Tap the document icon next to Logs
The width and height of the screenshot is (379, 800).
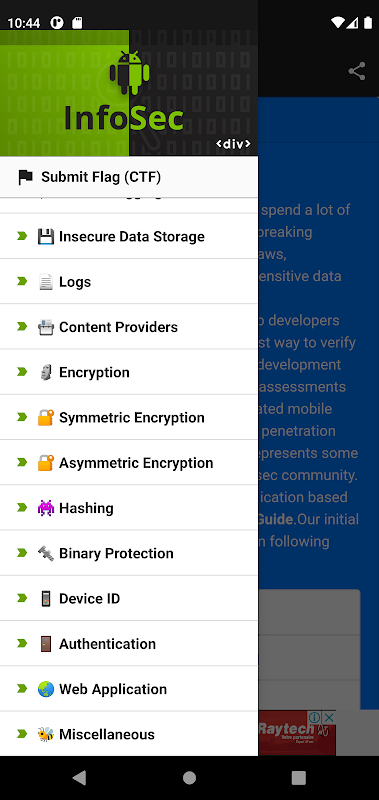(x=46, y=282)
